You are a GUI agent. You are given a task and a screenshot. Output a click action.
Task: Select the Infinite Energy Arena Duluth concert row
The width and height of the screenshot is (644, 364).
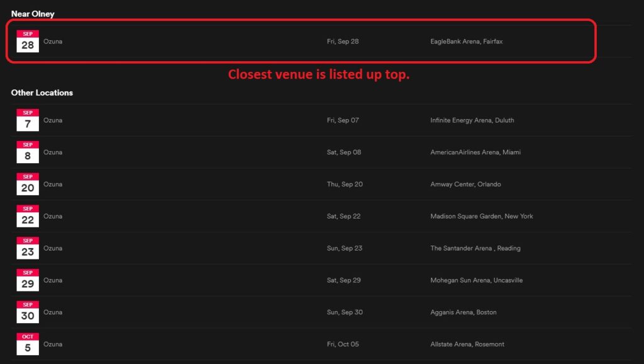(x=472, y=120)
